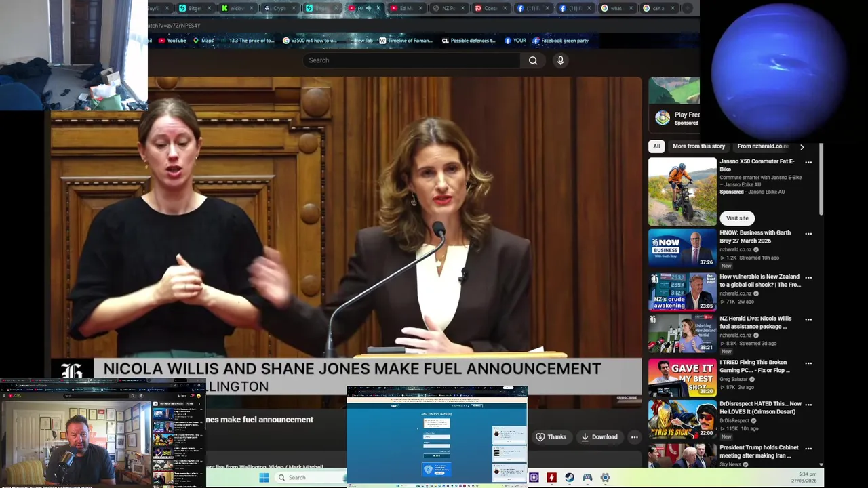Show more filter chips with right chevron
The image size is (868, 488).
click(x=802, y=147)
